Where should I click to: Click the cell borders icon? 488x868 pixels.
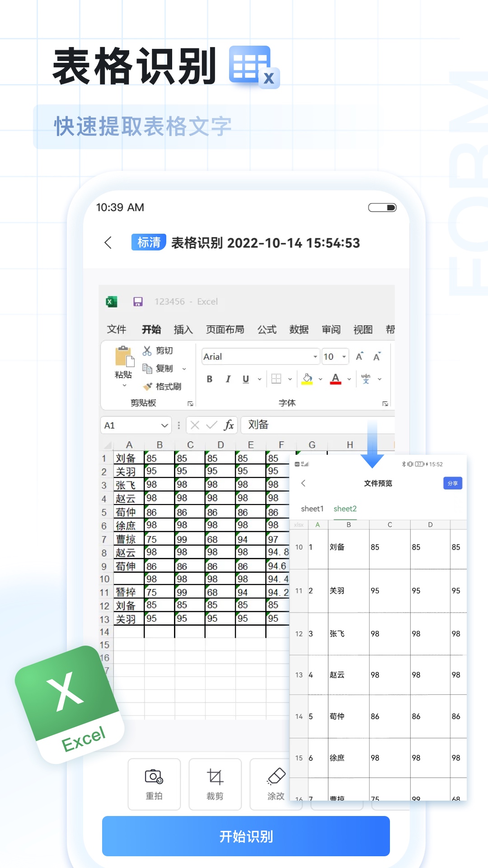(276, 379)
